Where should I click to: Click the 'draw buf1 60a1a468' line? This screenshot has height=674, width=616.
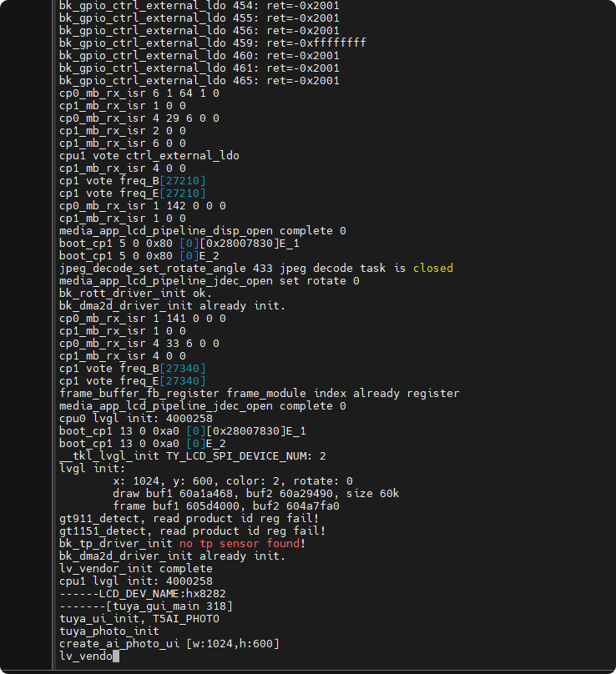pyautogui.click(x=256, y=493)
